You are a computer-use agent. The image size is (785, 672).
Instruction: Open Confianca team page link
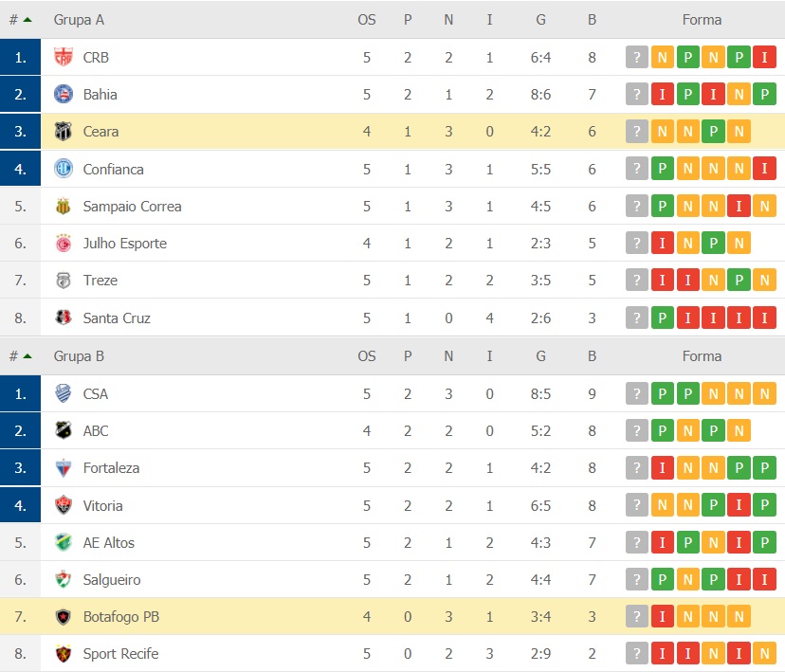(113, 169)
